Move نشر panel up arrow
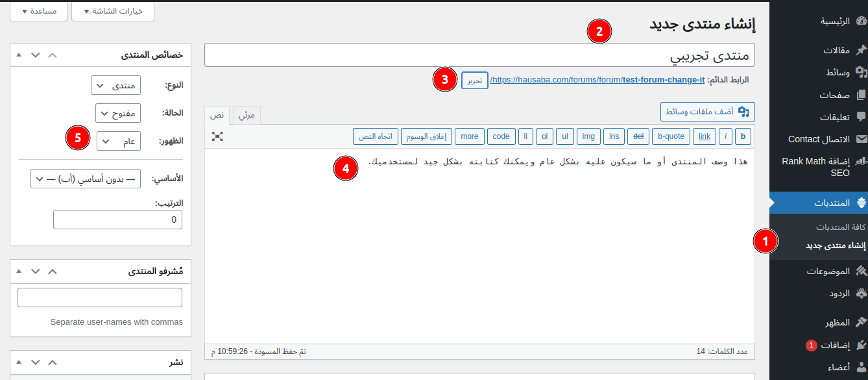 (53, 362)
